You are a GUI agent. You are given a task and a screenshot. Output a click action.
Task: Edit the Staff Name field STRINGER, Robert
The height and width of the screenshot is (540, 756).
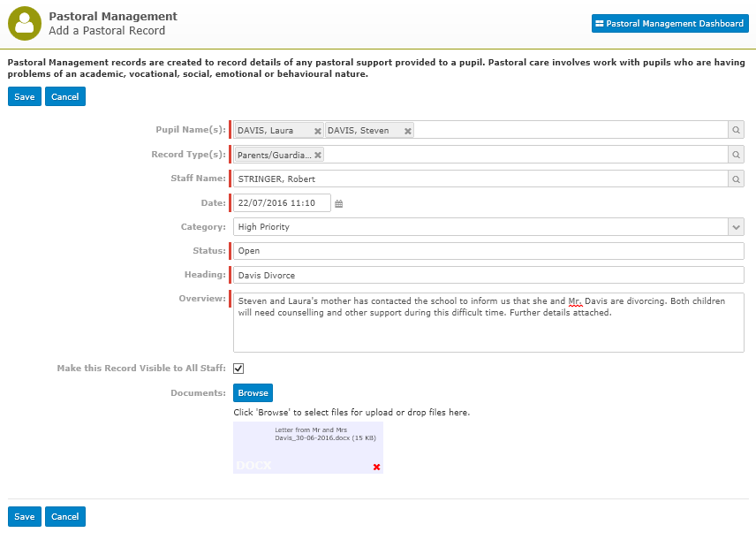(x=480, y=179)
